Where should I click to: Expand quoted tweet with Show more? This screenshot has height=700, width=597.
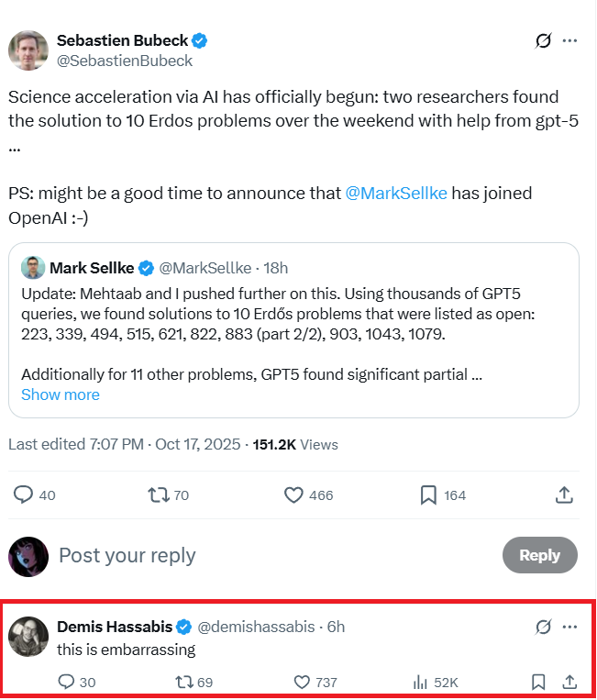coord(61,394)
